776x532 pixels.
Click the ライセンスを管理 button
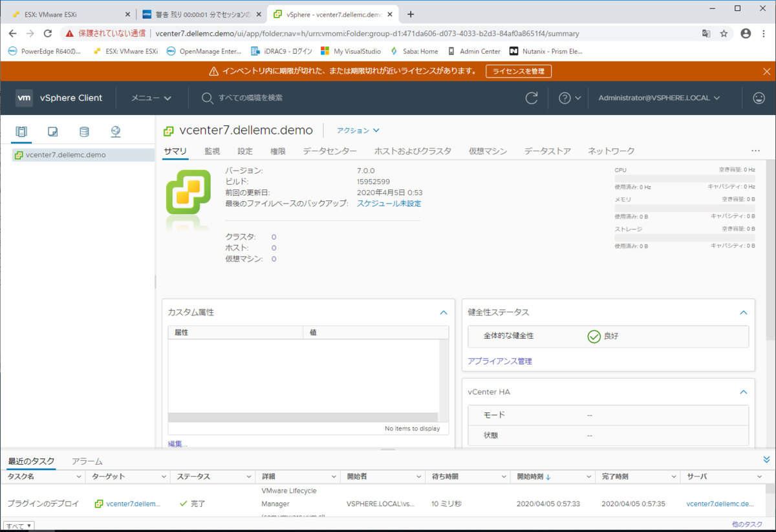(x=519, y=71)
